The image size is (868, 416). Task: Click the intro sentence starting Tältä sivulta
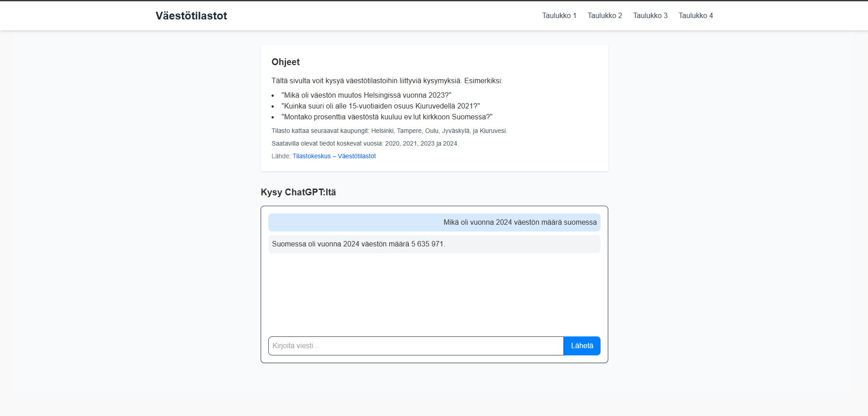click(x=387, y=80)
